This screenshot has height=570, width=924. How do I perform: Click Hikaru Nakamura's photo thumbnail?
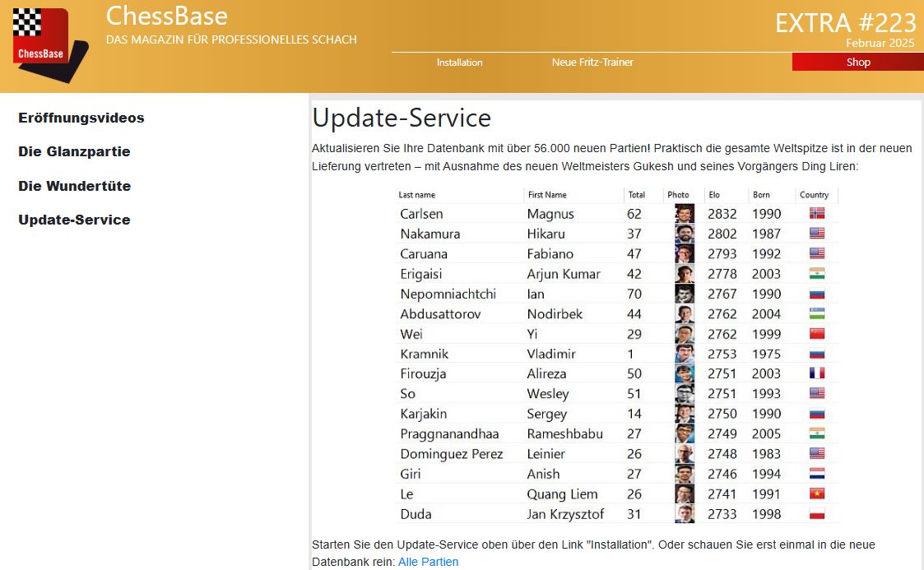coord(684,234)
